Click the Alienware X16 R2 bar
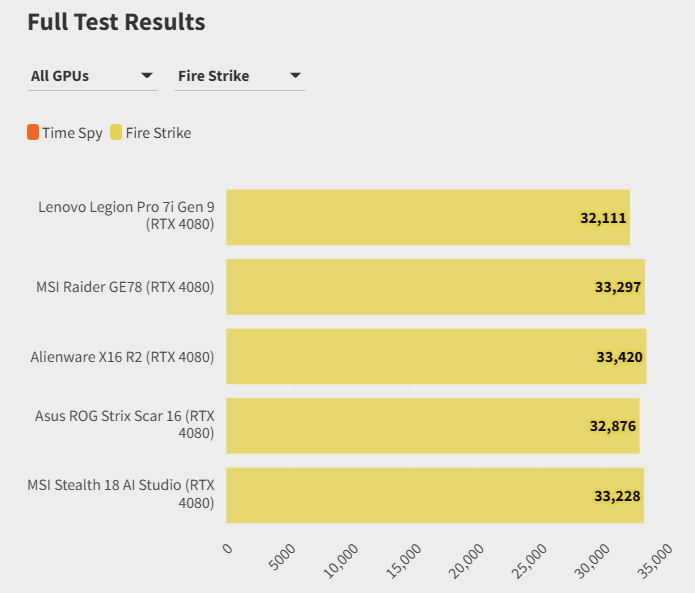Viewport: 695px width, 593px height. 400,356
